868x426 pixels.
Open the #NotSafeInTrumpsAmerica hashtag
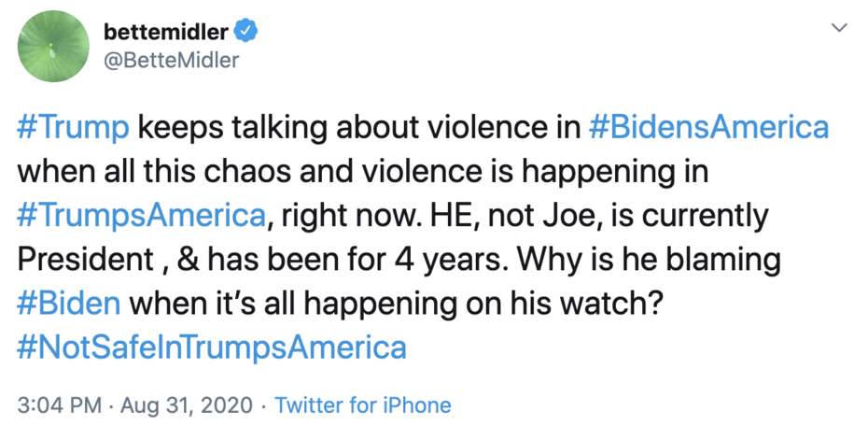pyautogui.click(x=212, y=348)
